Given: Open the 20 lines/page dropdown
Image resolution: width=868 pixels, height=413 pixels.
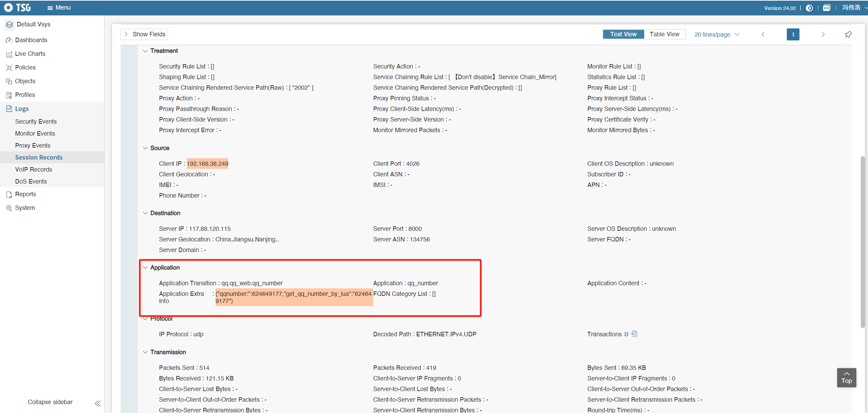Looking at the screenshot, I should (717, 35).
